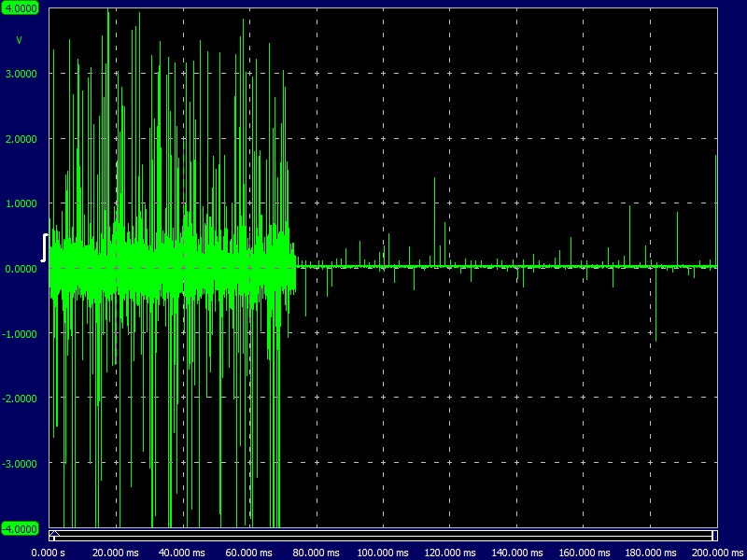Click the right end handle of scrollbar
Image resolution: width=747 pixels, height=560 pixels.
[714, 536]
